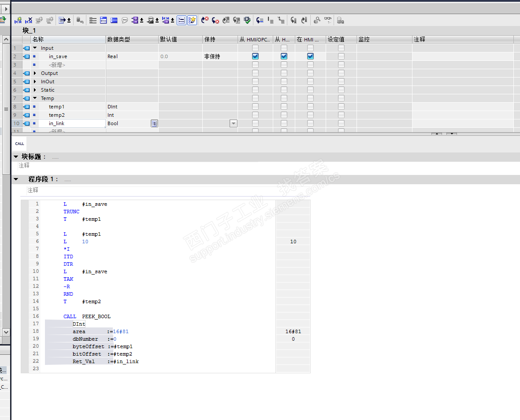The image size is (520, 420).
Task: Click the reset start values database icon
Action: 80,21
